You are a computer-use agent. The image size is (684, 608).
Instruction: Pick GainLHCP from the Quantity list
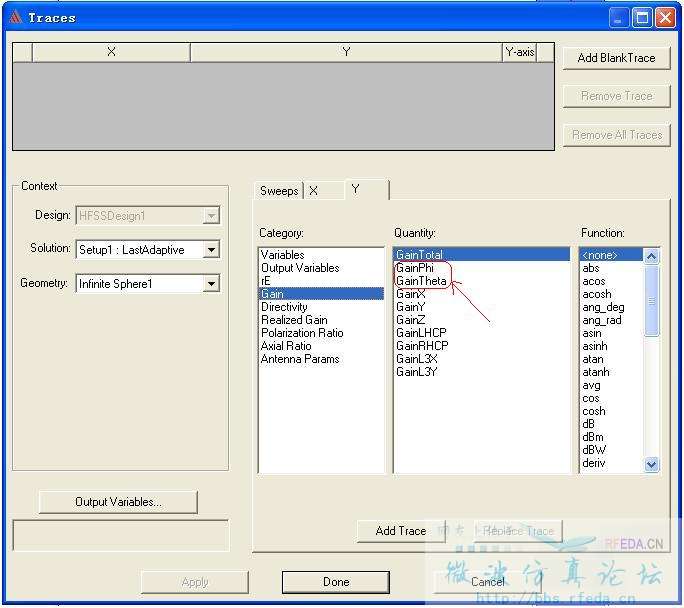[x=421, y=333]
